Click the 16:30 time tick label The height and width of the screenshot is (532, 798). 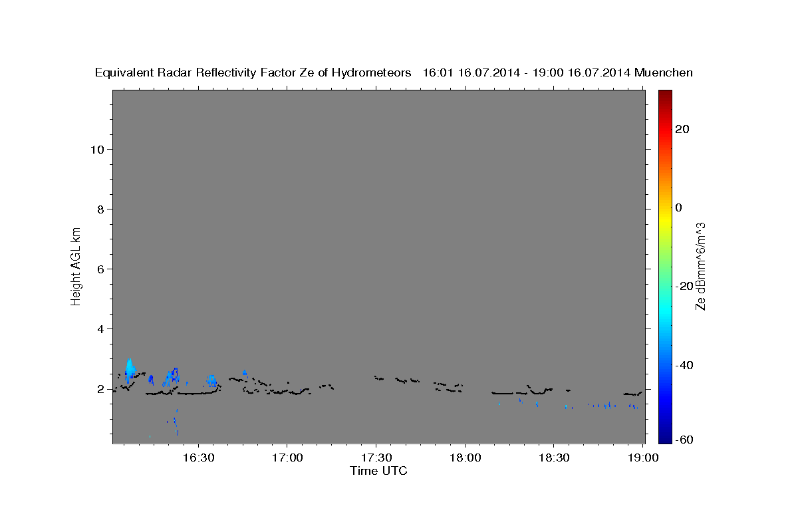tap(198, 458)
